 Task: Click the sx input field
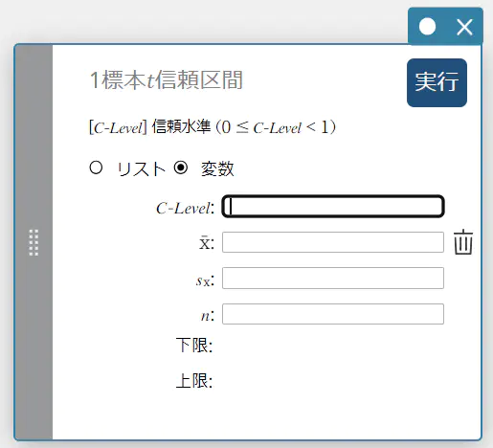[333, 278]
